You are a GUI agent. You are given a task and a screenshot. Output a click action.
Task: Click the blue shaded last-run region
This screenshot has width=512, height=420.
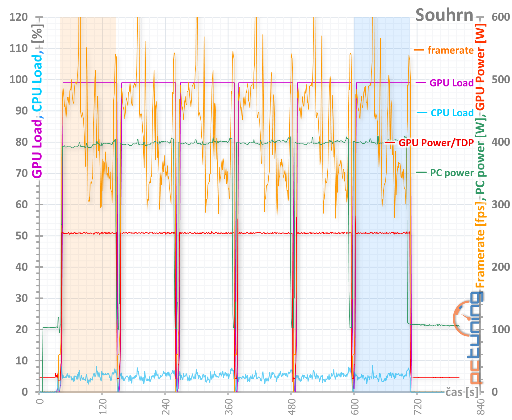click(x=382, y=204)
